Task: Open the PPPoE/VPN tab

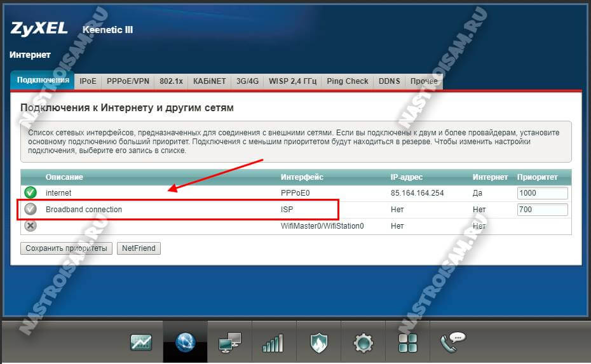Action: coord(128,81)
